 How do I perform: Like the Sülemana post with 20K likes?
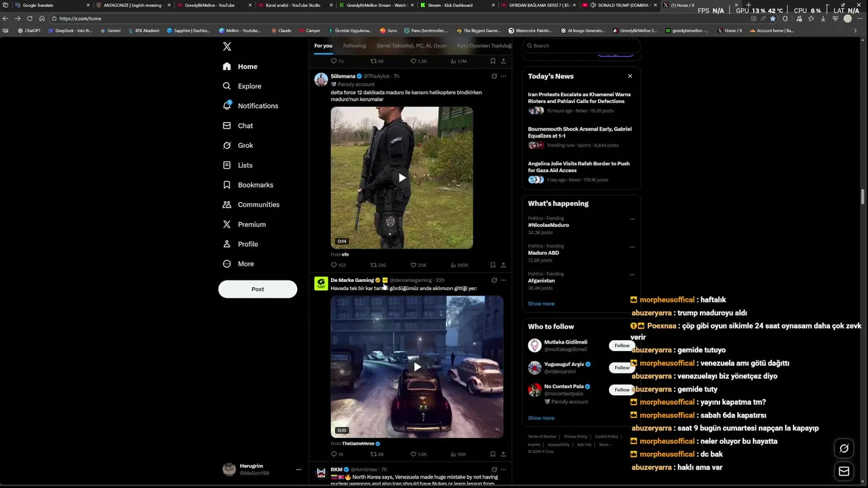[x=418, y=265]
